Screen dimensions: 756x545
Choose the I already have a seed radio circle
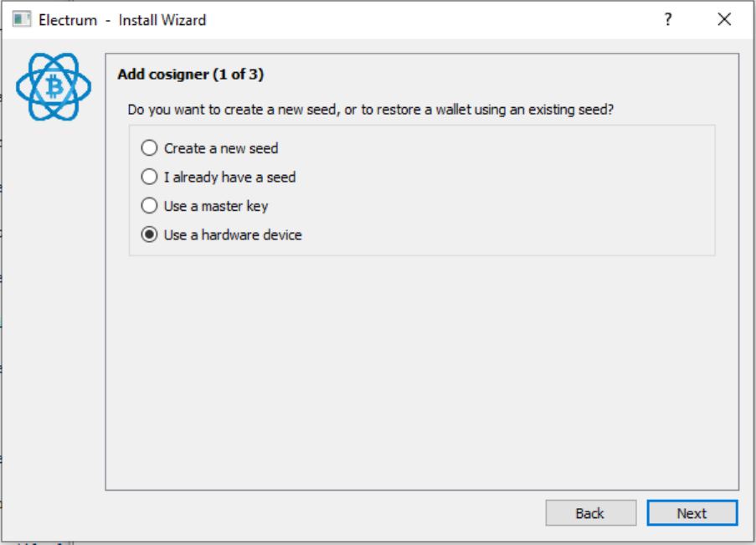pyautogui.click(x=150, y=177)
